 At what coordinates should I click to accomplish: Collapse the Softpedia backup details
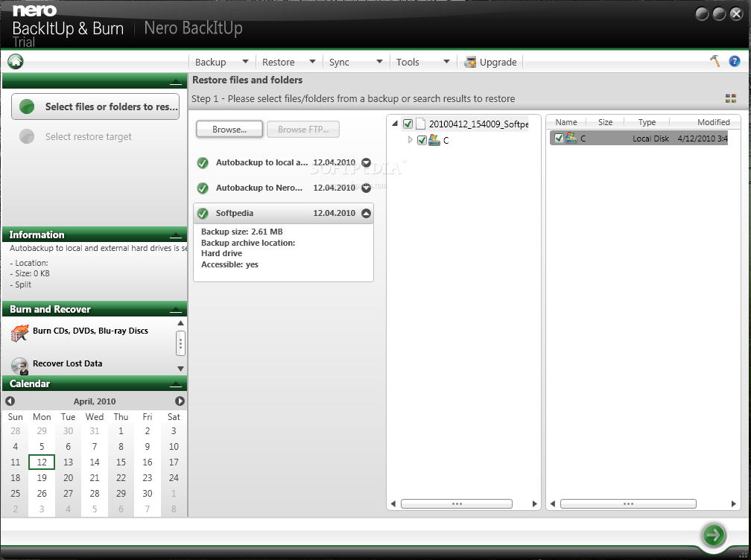[x=367, y=213]
